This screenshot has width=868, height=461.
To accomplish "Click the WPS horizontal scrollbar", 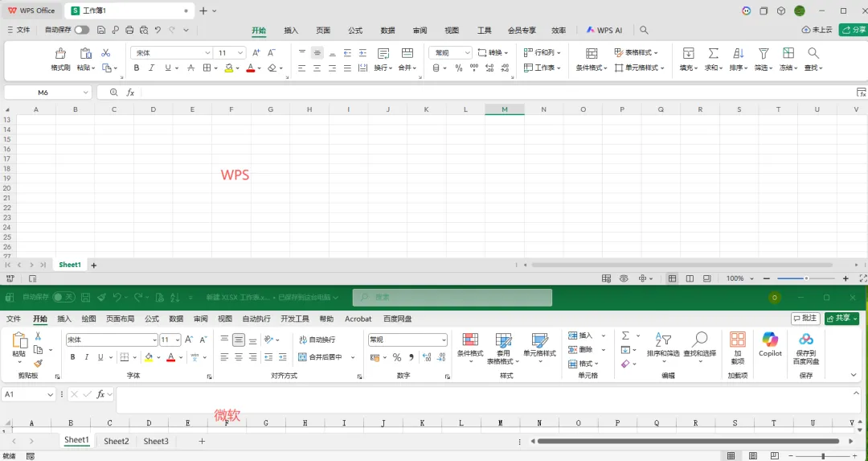I will click(682, 265).
